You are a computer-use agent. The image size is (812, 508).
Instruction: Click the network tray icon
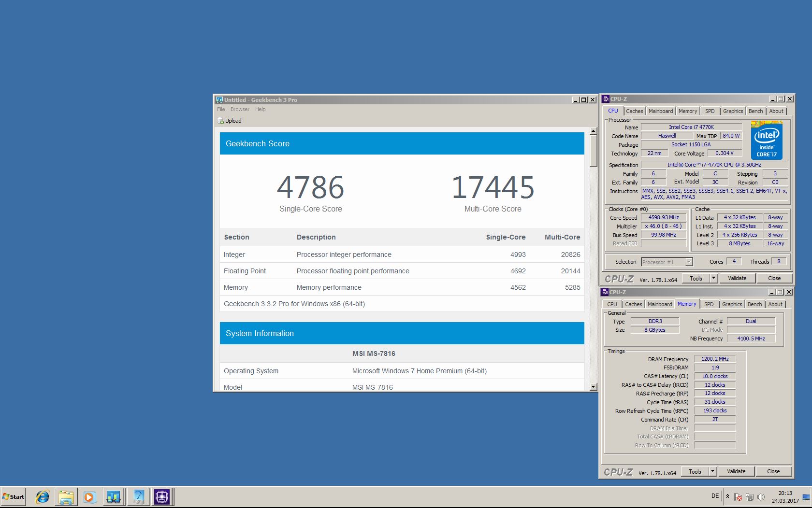point(750,497)
